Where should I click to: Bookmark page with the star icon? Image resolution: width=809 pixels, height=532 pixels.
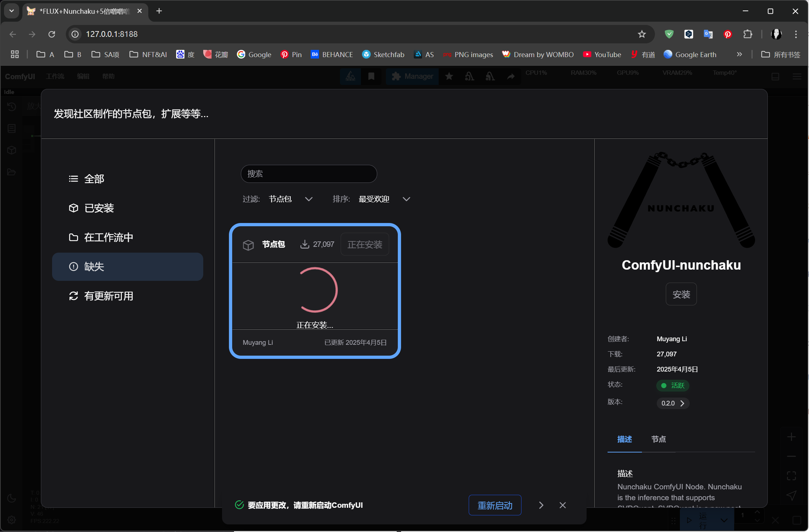pos(642,34)
